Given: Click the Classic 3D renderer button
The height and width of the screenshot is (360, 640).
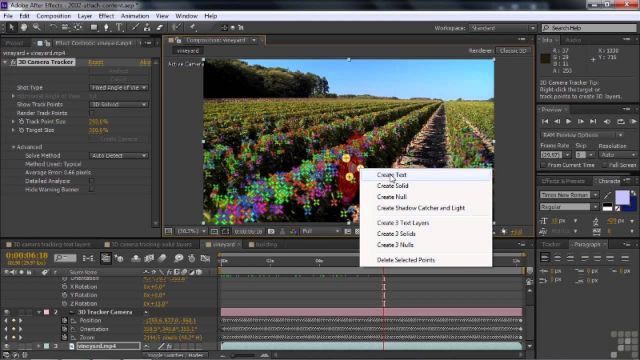Looking at the screenshot, I should [x=513, y=51].
